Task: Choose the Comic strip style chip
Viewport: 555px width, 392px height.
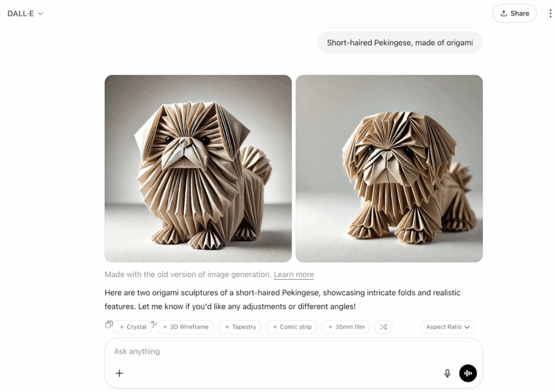Action: point(292,327)
